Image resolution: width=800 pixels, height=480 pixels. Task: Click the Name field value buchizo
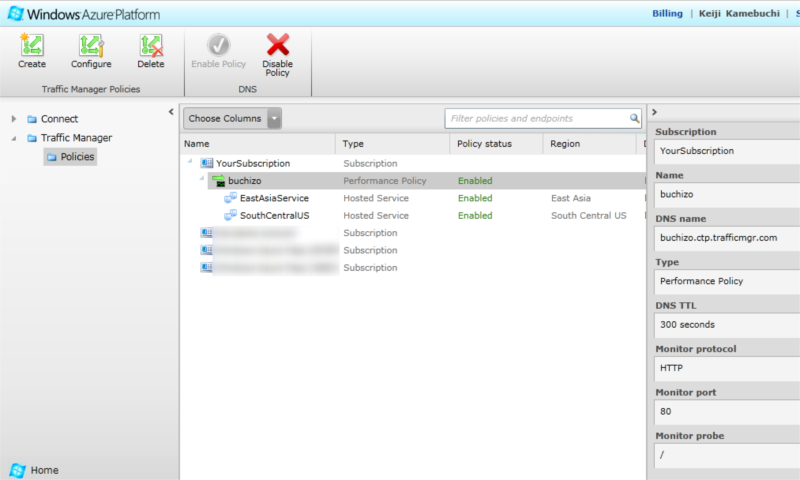(x=727, y=194)
